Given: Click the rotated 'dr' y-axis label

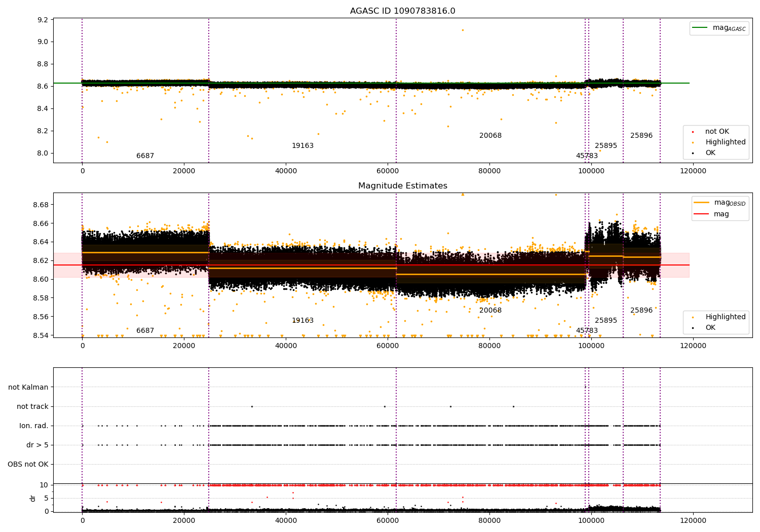Looking at the screenshot, I should pos(33,498).
